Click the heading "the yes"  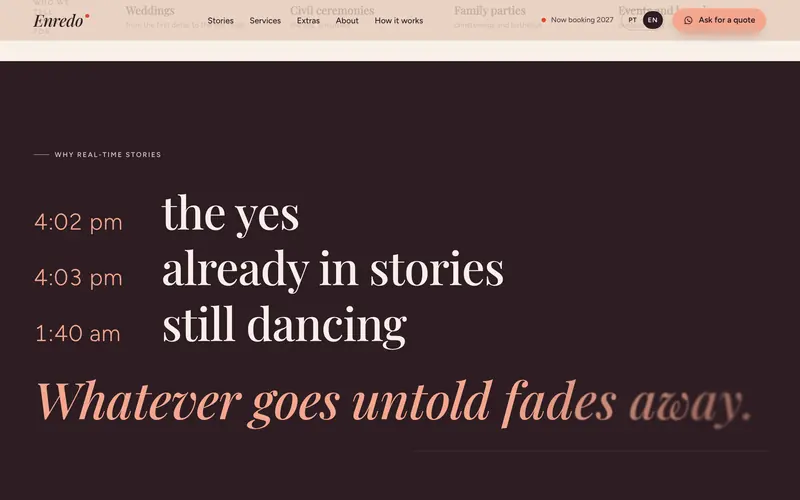231,214
